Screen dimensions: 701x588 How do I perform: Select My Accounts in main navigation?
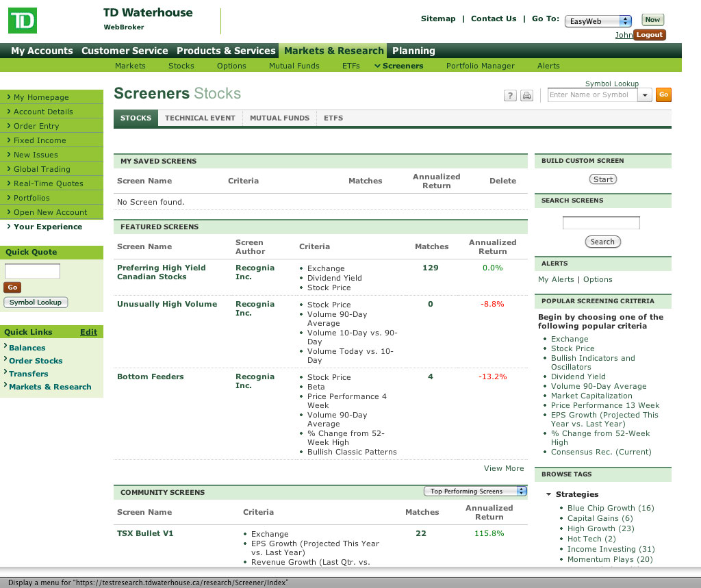click(42, 51)
